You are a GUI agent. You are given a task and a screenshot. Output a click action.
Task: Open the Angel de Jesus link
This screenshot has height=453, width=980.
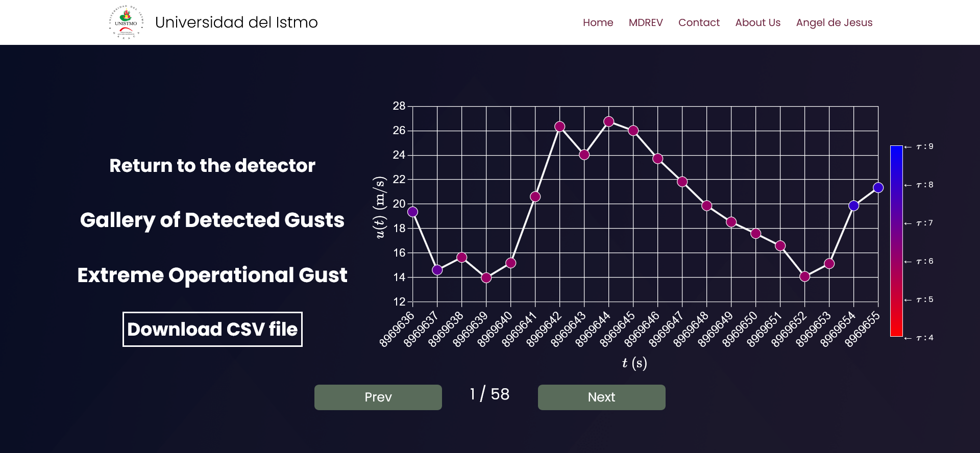pyautogui.click(x=834, y=22)
